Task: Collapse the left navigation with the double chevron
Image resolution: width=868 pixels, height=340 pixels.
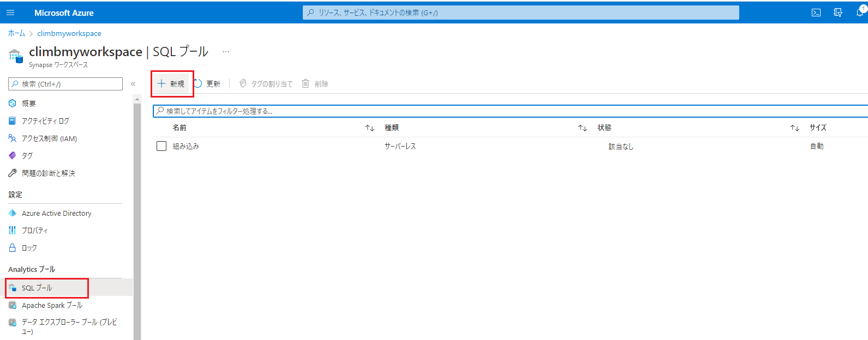Action: [x=133, y=84]
